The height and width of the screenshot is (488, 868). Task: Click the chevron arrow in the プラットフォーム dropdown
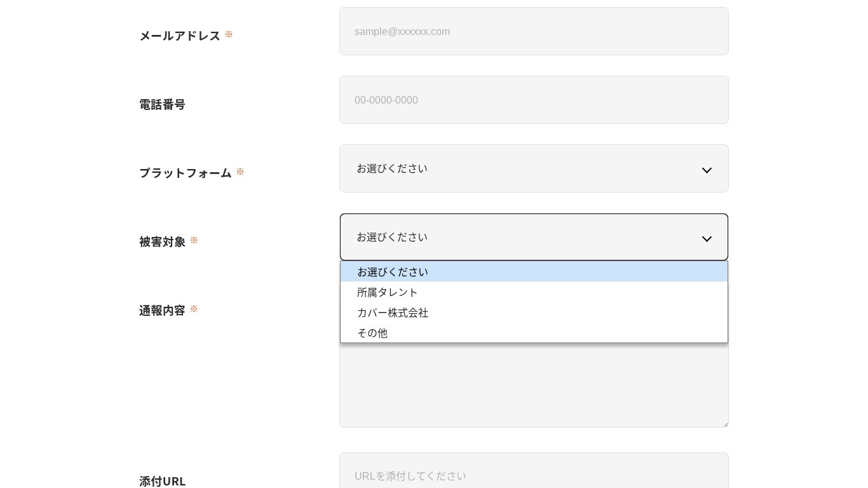[706, 170]
